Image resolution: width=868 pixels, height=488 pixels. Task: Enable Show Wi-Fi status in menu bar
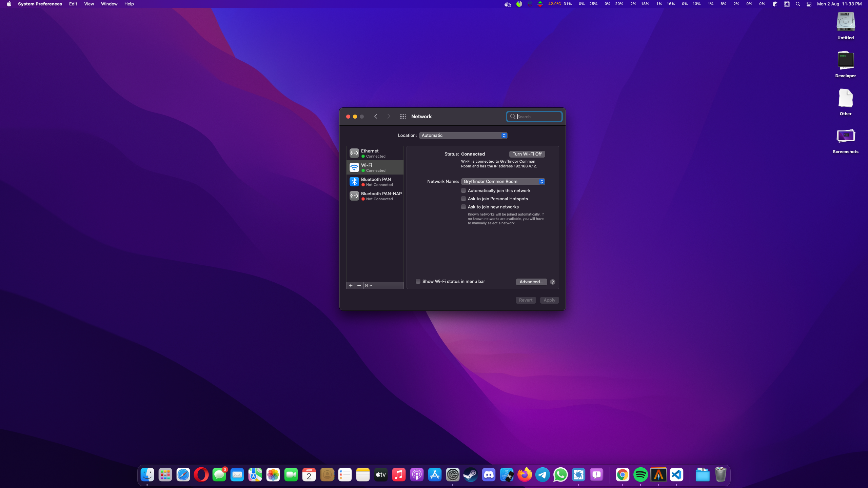418,282
